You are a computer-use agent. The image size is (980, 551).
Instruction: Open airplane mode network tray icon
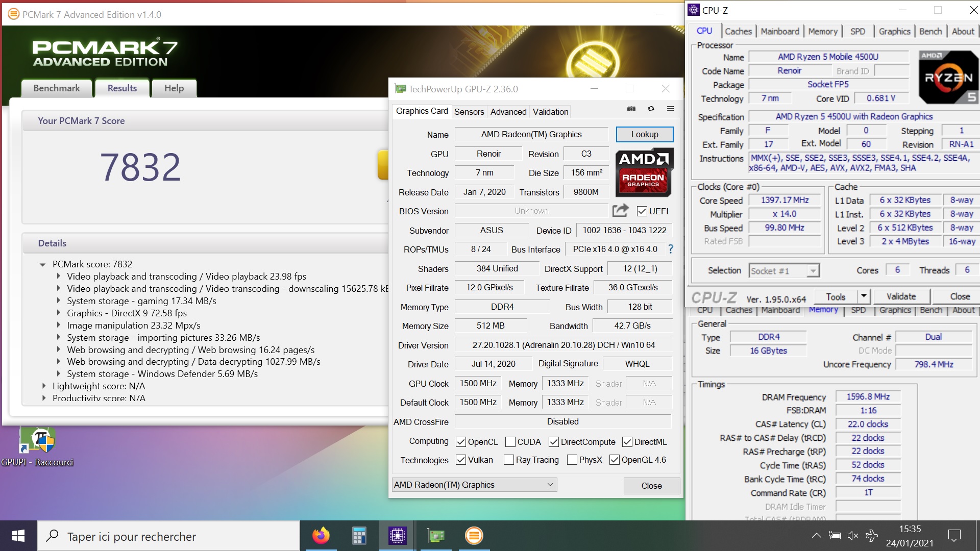(x=871, y=536)
